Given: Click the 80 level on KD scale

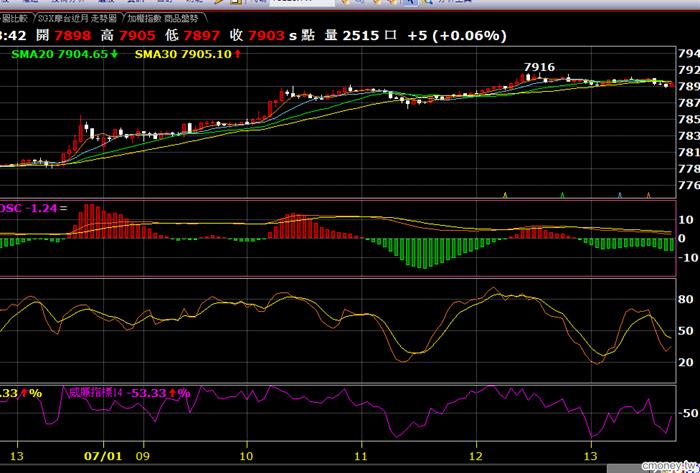Looking at the screenshot, I should [686, 299].
